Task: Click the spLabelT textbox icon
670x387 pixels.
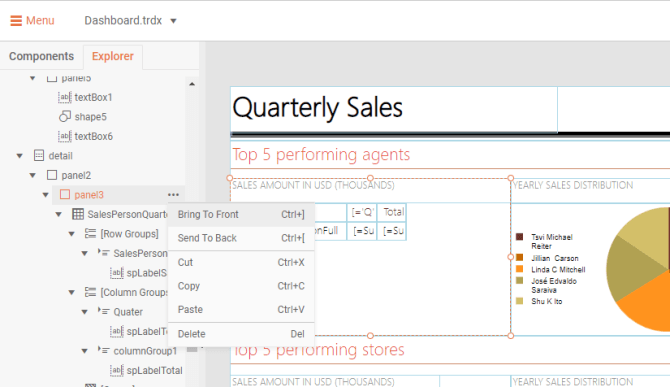Action: 117,331
